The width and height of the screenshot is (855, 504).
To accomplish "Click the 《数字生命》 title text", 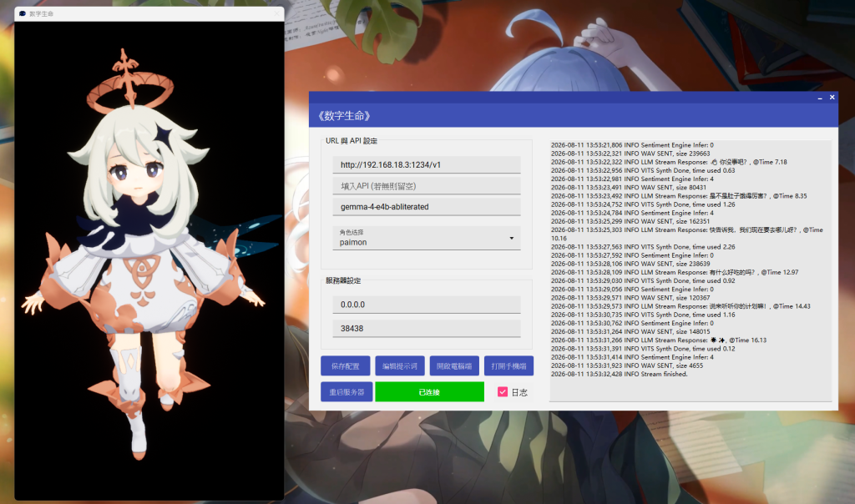I will (x=344, y=115).
